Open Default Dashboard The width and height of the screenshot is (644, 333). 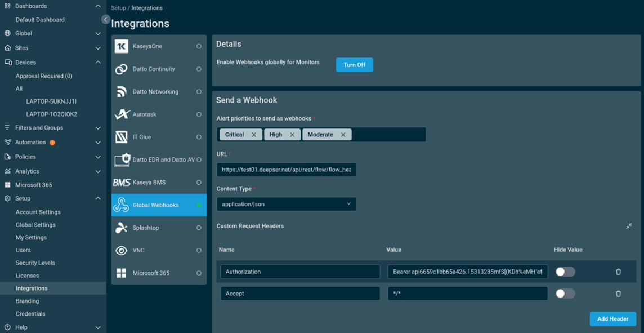[40, 20]
